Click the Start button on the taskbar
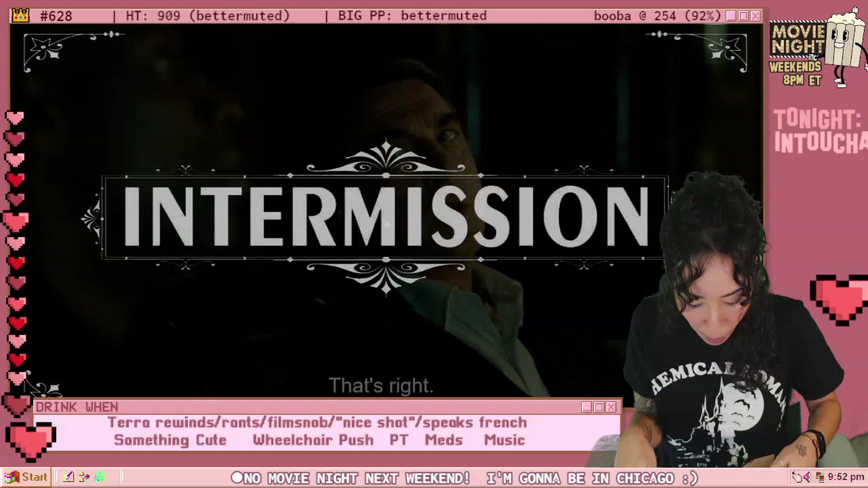This screenshot has height=488, width=868. [x=26, y=477]
